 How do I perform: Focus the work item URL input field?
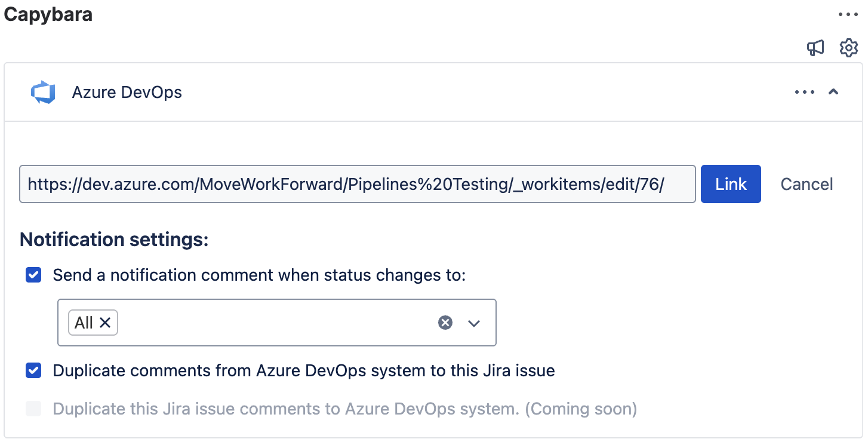click(357, 184)
